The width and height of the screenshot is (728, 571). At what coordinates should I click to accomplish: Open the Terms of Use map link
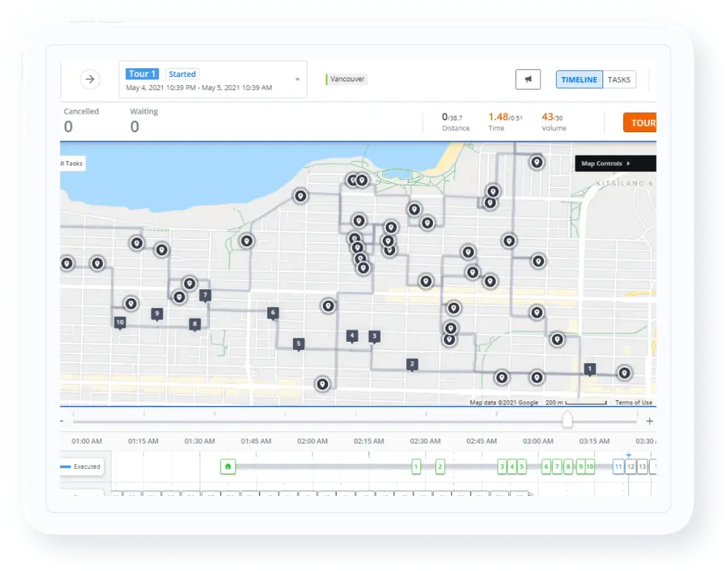coord(634,403)
